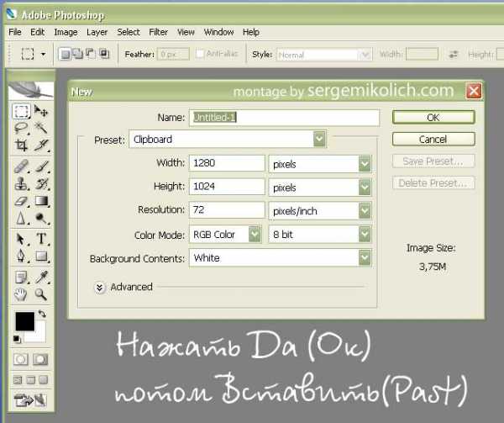The image size is (504, 423).
Task: Open the File menu
Action: 15,32
